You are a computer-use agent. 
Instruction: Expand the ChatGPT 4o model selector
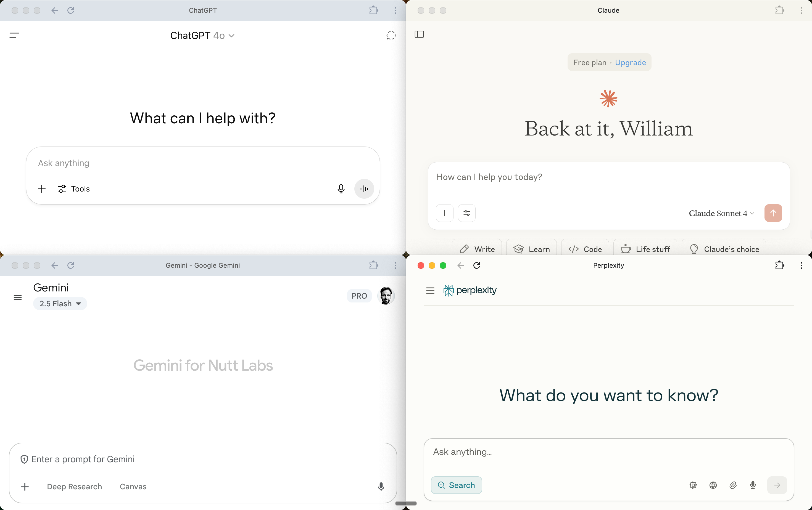[x=202, y=35]
